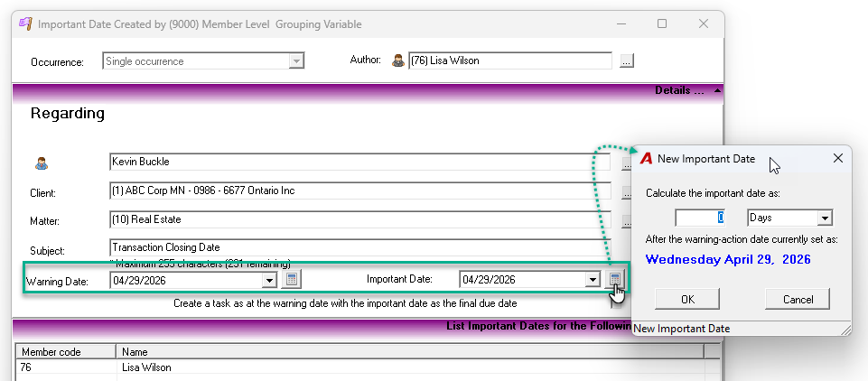Click the Subject field Transaction Closing Date
Screen dimensions: 868x381
click(359, 247)
